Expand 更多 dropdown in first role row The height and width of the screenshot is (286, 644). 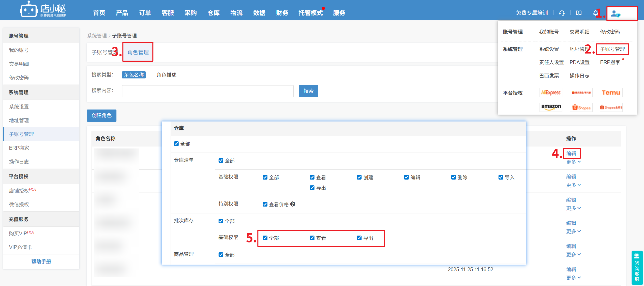[x=573, y=162]
